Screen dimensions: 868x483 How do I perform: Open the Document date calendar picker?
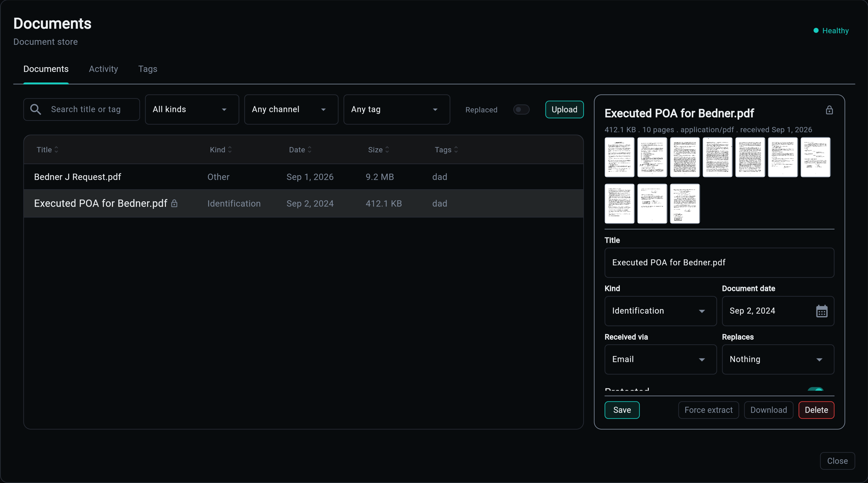coord(822,311)
